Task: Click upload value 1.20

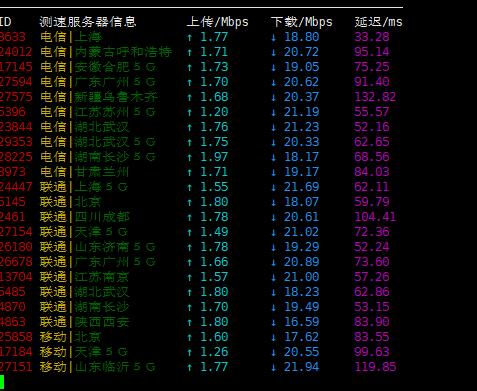Action: tap(214, 112)
